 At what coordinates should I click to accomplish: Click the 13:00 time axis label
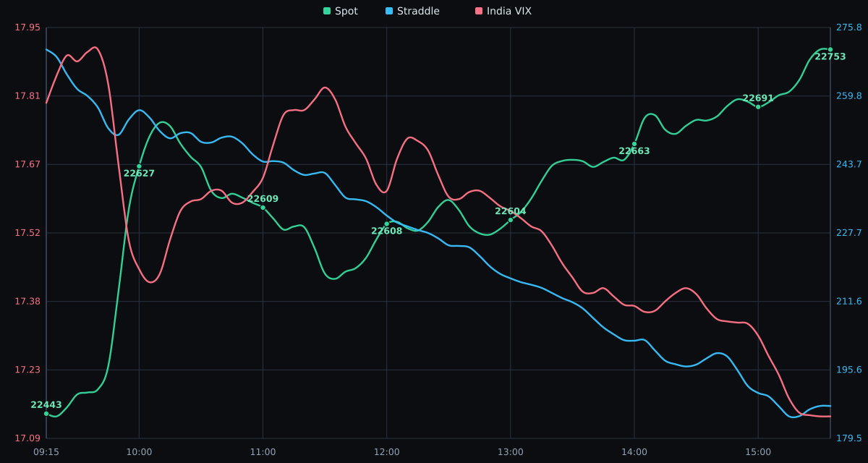(x=510, y=452)
